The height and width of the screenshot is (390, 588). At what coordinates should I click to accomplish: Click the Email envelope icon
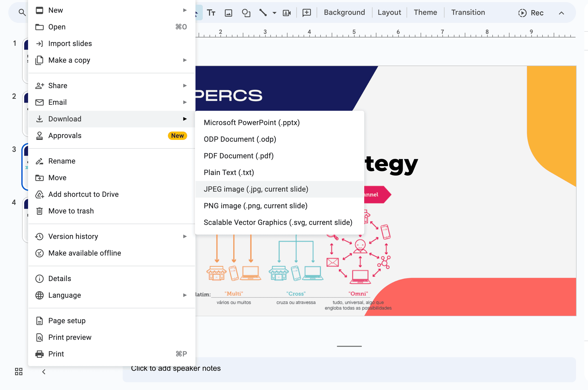click(39, 102)
